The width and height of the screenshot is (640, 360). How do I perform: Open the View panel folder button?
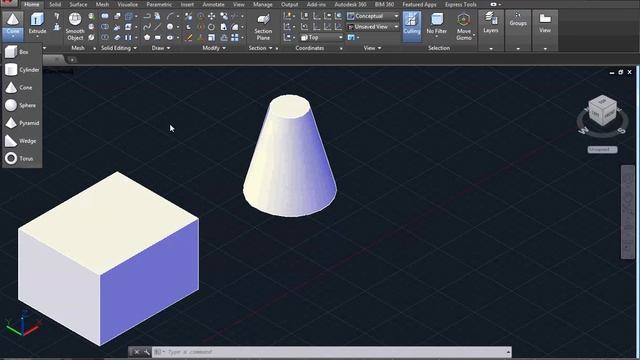[545, 23]
